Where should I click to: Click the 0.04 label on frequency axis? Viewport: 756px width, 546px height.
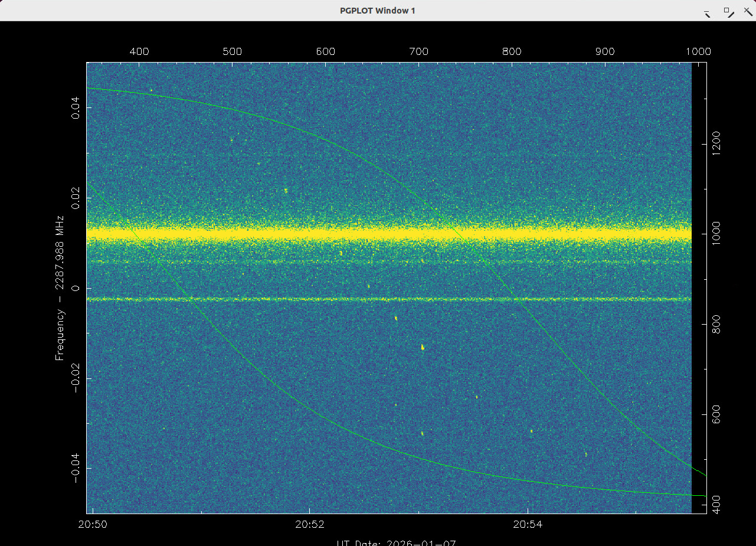pyautogui.click(x=76, y=109)
